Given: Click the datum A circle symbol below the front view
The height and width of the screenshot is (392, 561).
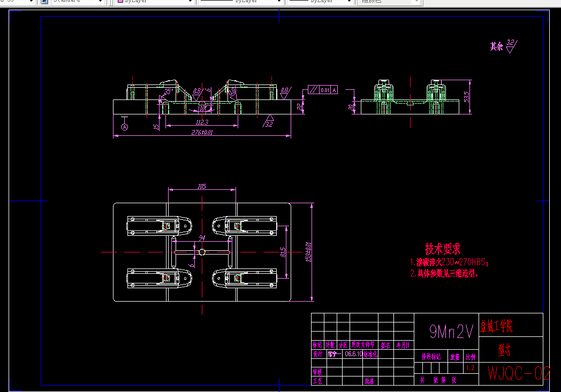Looking at the screenshot, I should 125,127.
